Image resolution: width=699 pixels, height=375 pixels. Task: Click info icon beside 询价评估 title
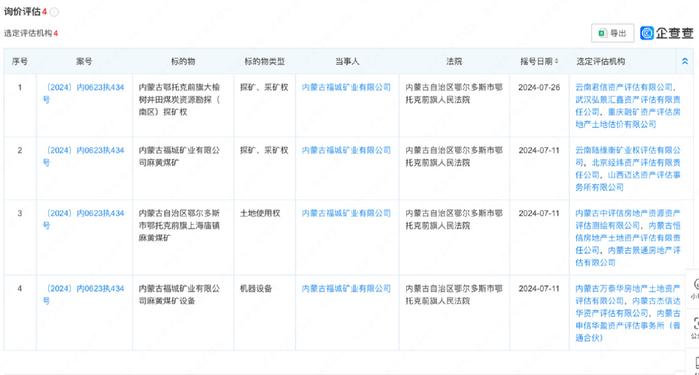click(54, 12)
